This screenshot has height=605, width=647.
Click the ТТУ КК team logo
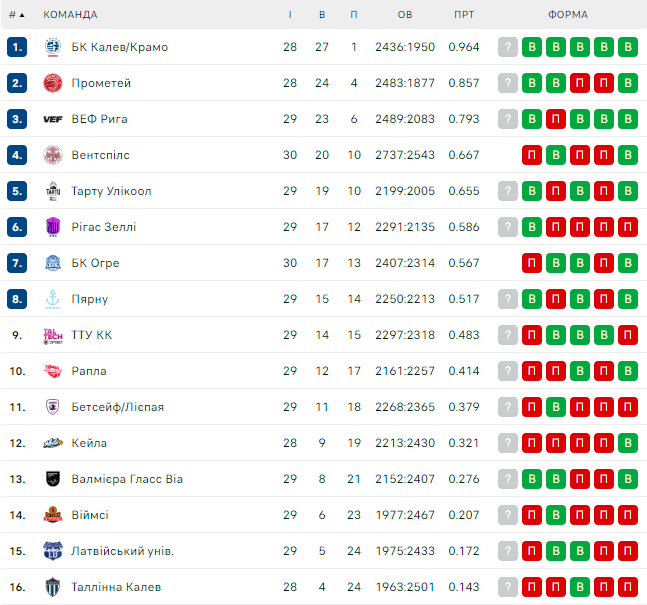tap(53, 335)
